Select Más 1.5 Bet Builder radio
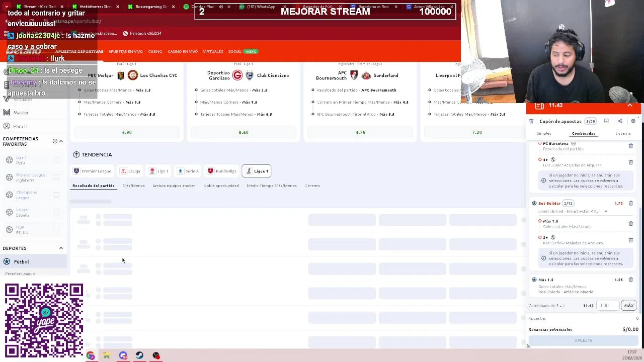The height and width of the screenshot is (362, 644). click(x=540, y=221)
